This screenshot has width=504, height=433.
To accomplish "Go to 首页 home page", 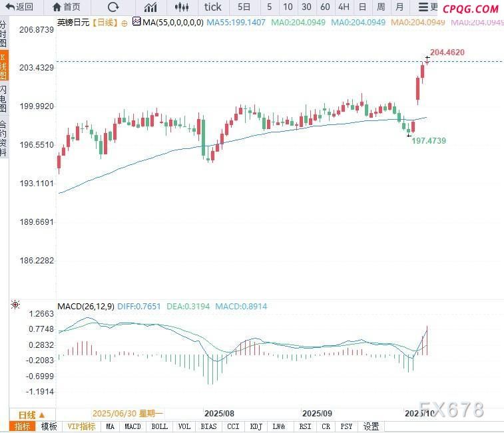I will 66,7.
